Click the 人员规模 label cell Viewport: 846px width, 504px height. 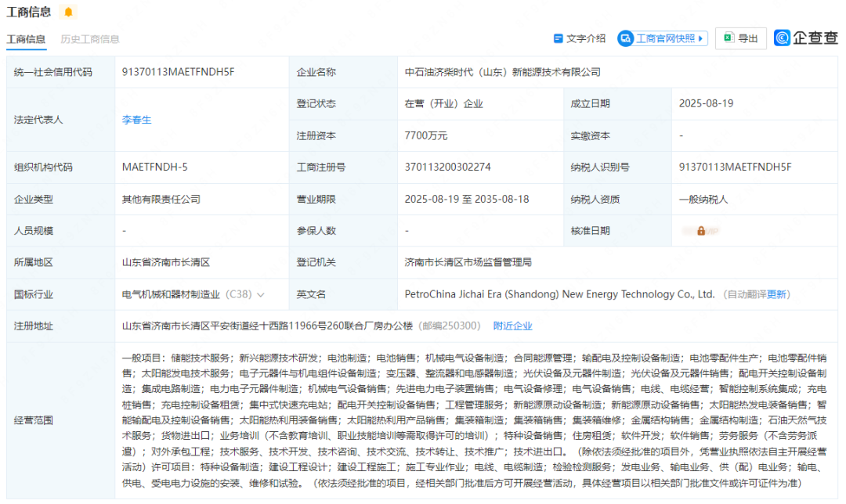[x=60, y=231]
